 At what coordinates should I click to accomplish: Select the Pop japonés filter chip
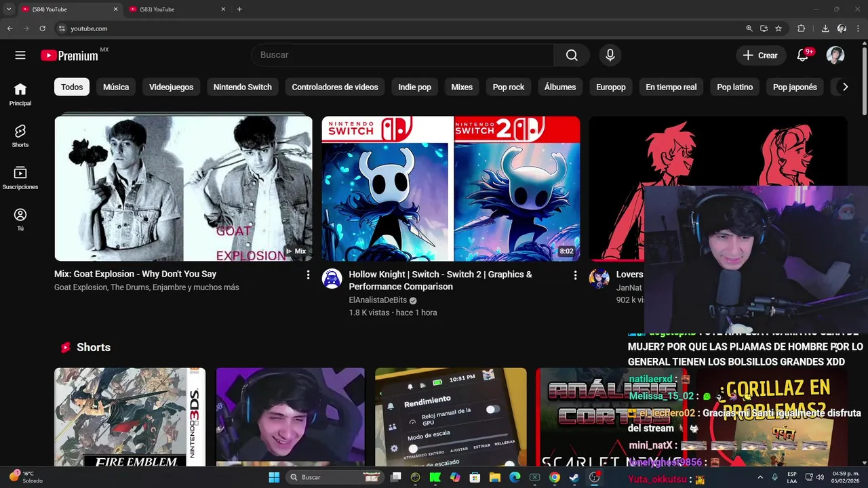coord(795,87)
